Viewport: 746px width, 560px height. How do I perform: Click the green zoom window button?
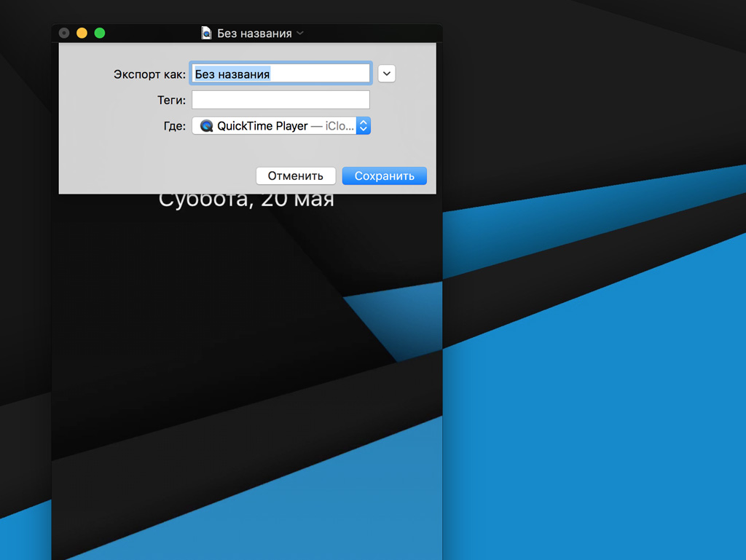[x=100, y=33]
